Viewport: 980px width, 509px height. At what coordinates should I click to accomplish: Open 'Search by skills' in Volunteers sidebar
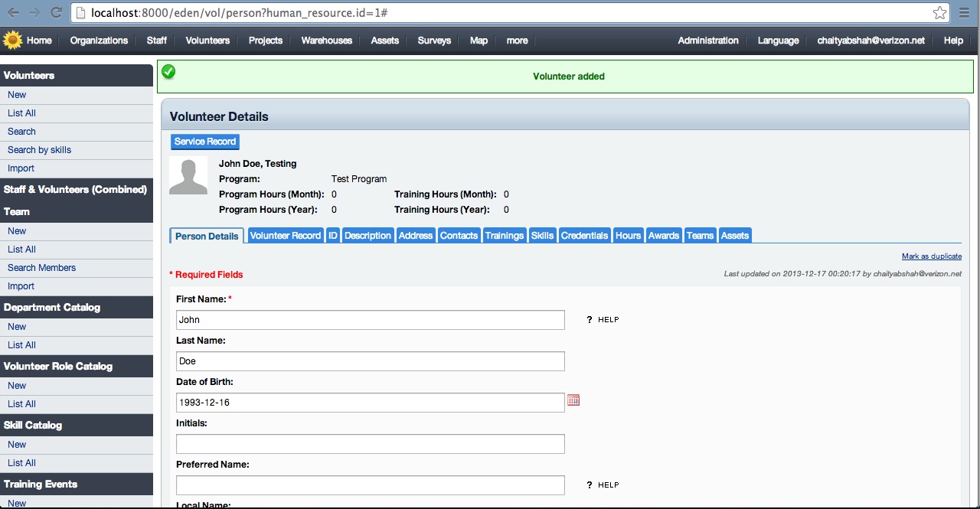(39, 150)
